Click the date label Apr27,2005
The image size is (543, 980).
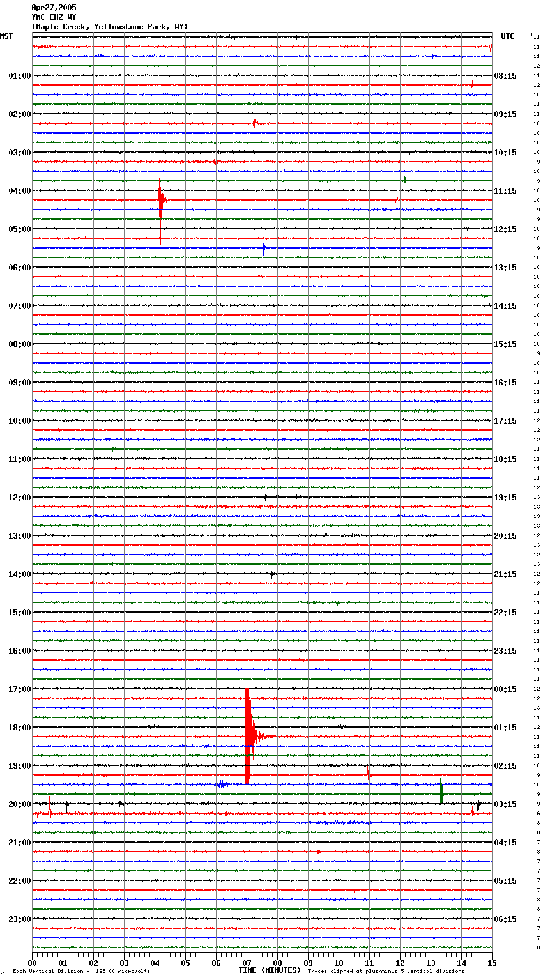(x=54, y=8)
